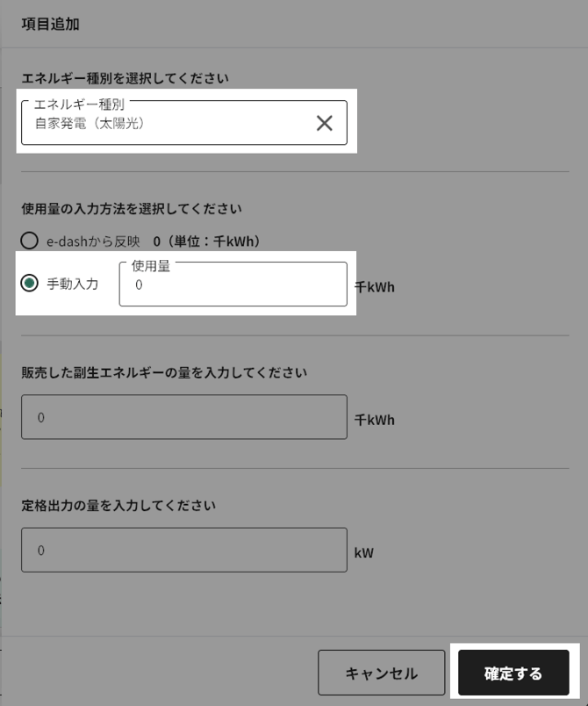Screen dimensions: 588x706
Task: Clear エネルギー種別 selection with the X icon
Action: pyautogui.click(x=325, y=123)
